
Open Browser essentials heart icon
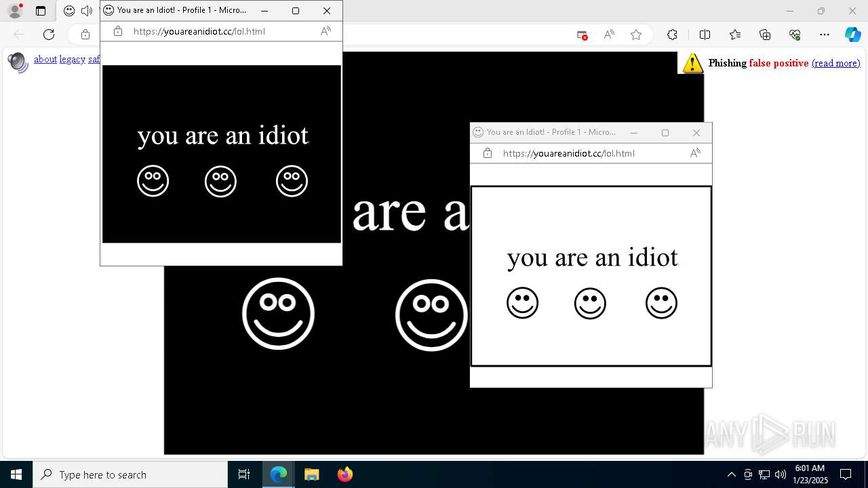pos(795,35)
